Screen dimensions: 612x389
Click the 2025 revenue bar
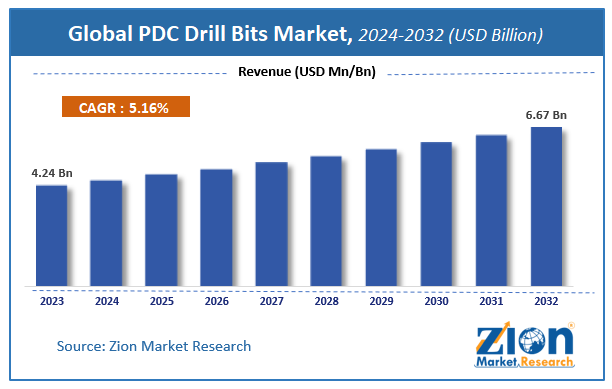tap(161, 230)
